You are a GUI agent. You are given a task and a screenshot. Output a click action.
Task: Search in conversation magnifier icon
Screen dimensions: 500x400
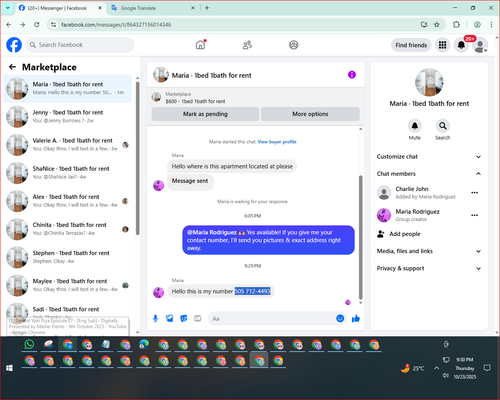tap(443, 126)
